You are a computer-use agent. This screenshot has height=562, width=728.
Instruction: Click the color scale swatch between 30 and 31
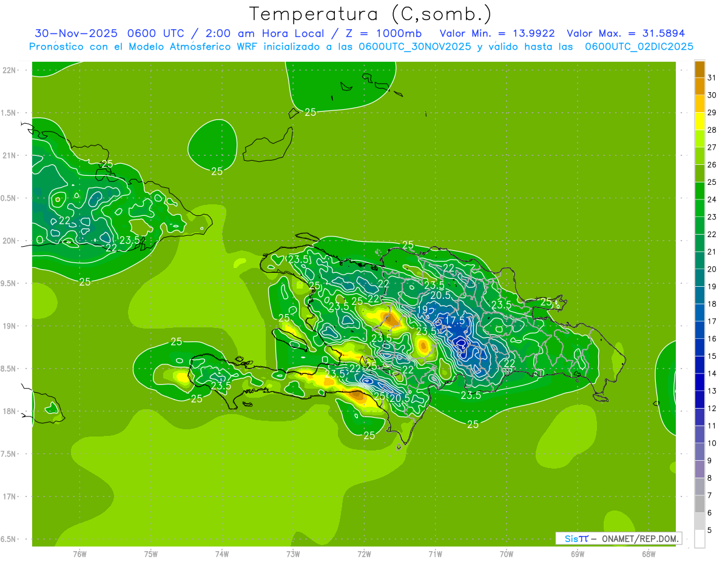(699, 86)
